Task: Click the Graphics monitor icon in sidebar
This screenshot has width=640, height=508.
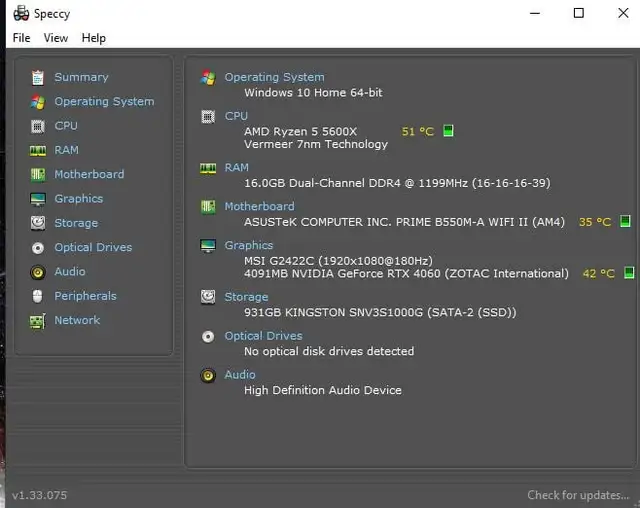Action: pyautogui.click(x=38, y=199)
